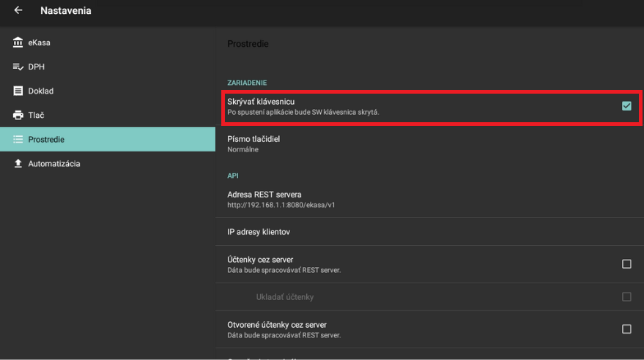
Task: Enable the Účtenky cez server checkbox
Action: pyautogui.click(x=626, y=264)
